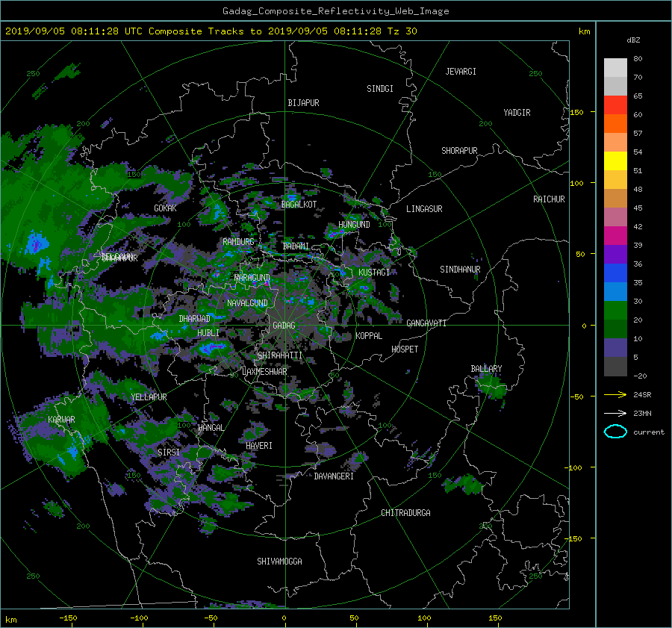The image size is (672, 628).
Task: Click the SINDHANUR city label
Action: point(460,270)
